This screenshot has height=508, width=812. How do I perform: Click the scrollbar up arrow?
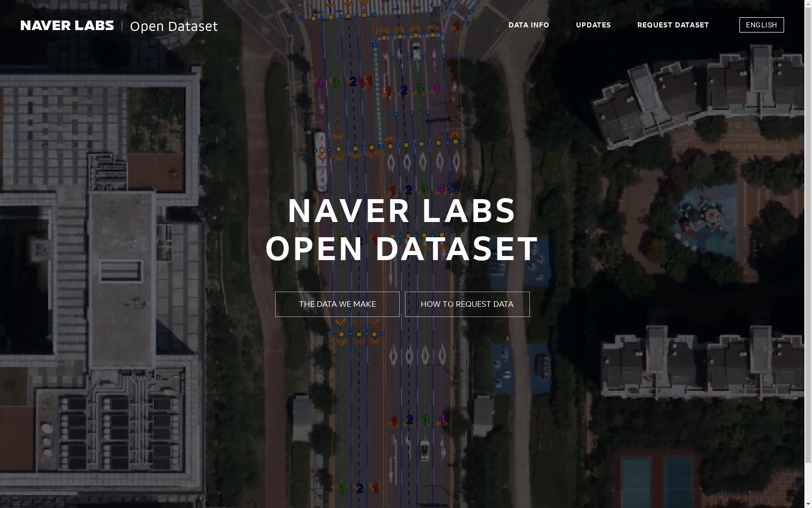click(808, 4)
